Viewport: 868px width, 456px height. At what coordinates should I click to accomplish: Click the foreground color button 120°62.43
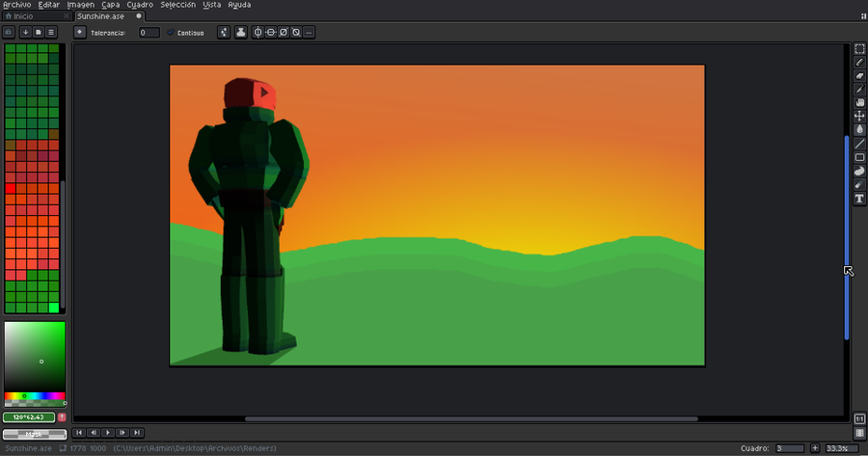(x=29, y=417)
